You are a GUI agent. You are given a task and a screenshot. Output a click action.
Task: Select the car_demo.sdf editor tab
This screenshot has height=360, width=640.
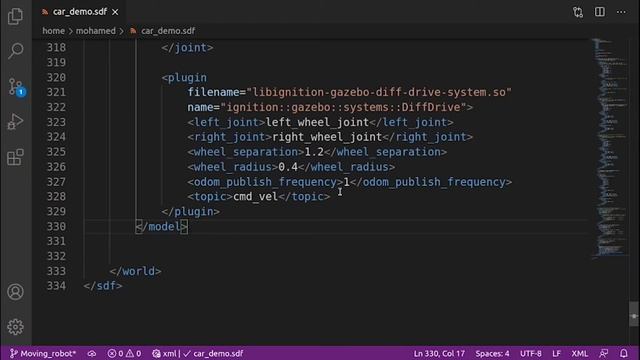coord(80,12)
